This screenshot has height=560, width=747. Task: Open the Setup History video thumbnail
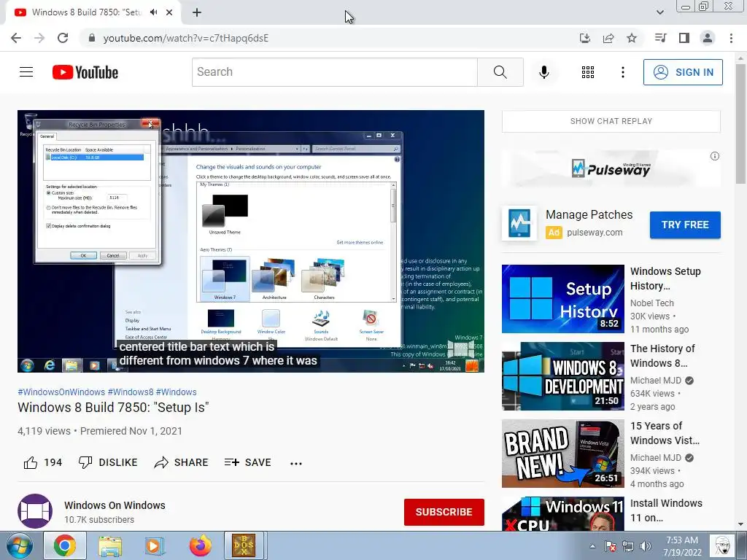coord(562,298)
